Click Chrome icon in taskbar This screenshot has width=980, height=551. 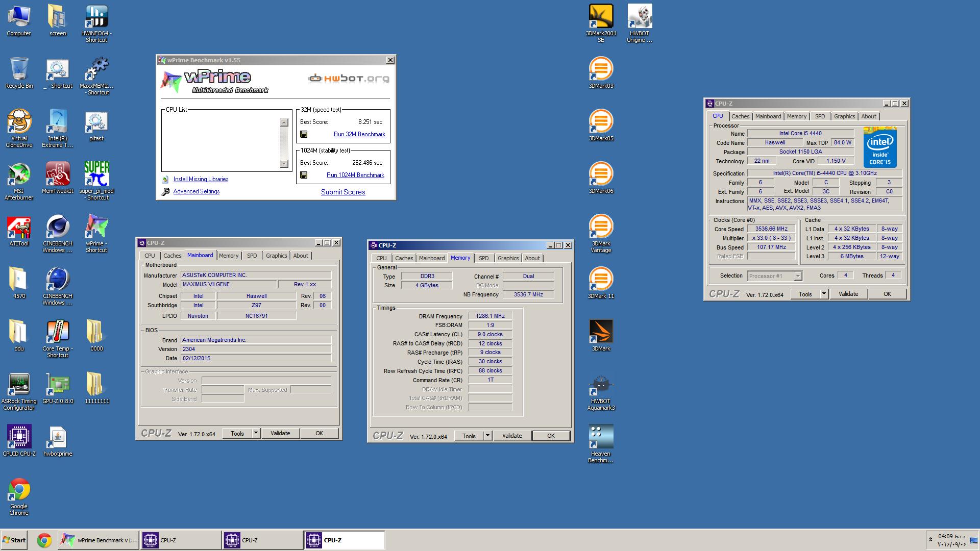point(44,540)
